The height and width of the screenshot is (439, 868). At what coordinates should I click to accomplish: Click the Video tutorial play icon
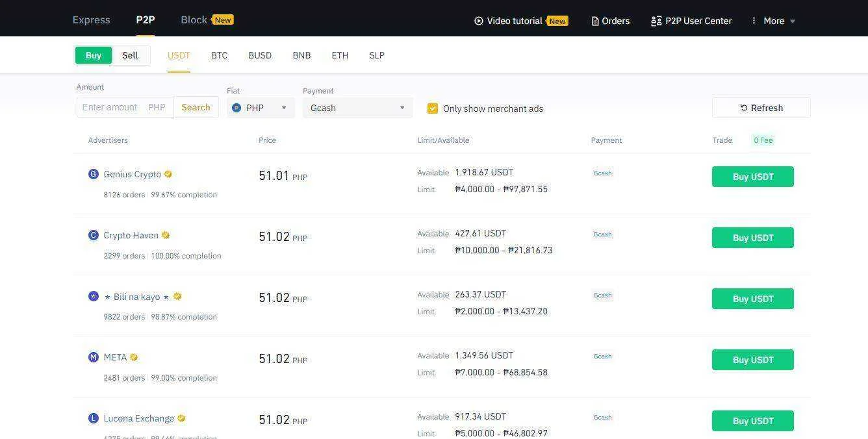click(x=479, y=21)
